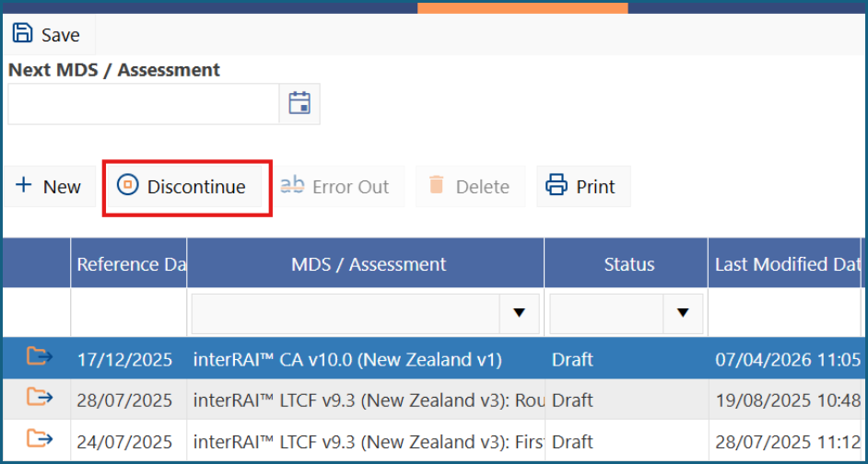Click the Delete button
This screenshot has height=464, width=868.
pos(471,186)
